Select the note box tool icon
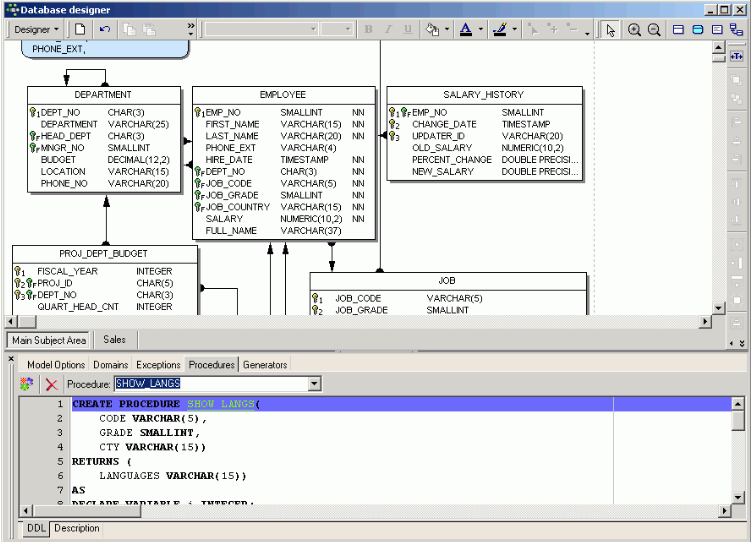Viewport: 751px width, 542px height. [717, 30]
